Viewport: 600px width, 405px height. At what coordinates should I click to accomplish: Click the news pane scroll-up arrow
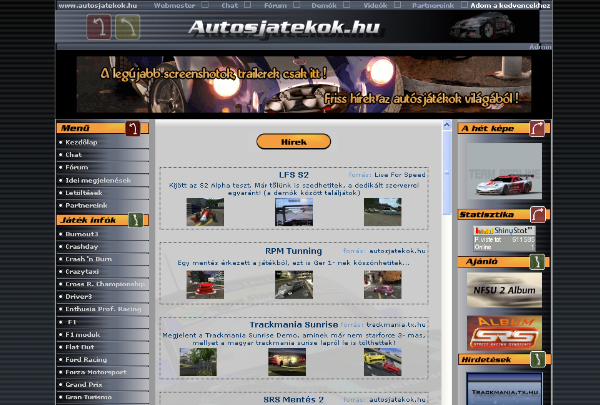[x=447, y=125]
